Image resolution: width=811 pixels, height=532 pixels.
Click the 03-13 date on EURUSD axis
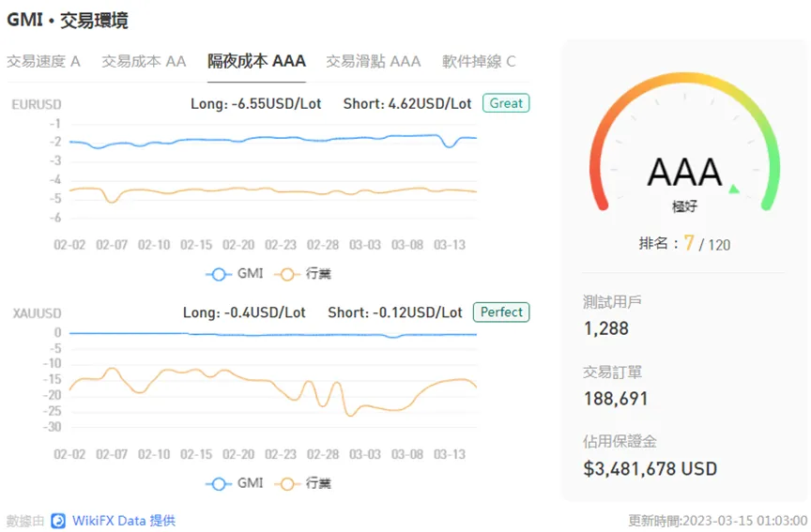450,245
